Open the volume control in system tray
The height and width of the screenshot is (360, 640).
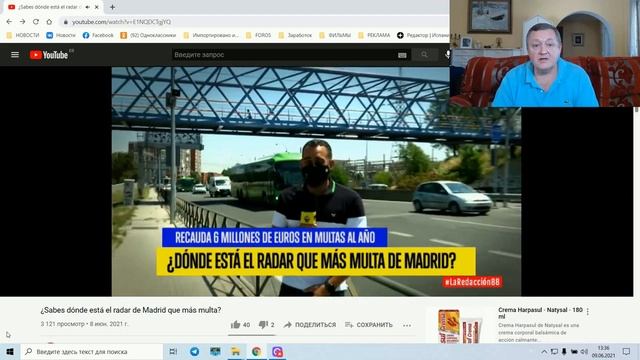(x=584, y=351)
